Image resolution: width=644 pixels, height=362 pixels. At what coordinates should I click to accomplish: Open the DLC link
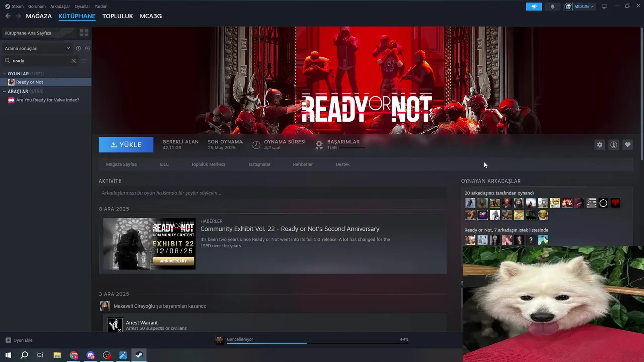click(165, 164)
